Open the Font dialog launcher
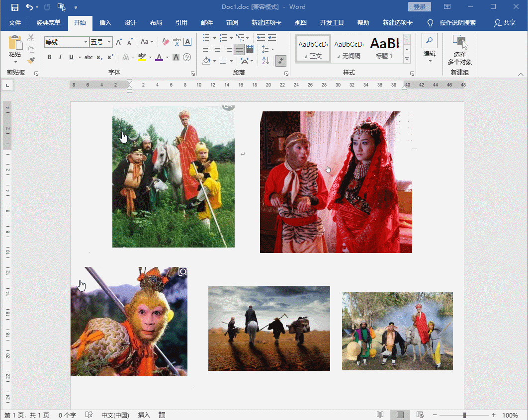The width and height of the screenshot is (528, 420). 193,74
